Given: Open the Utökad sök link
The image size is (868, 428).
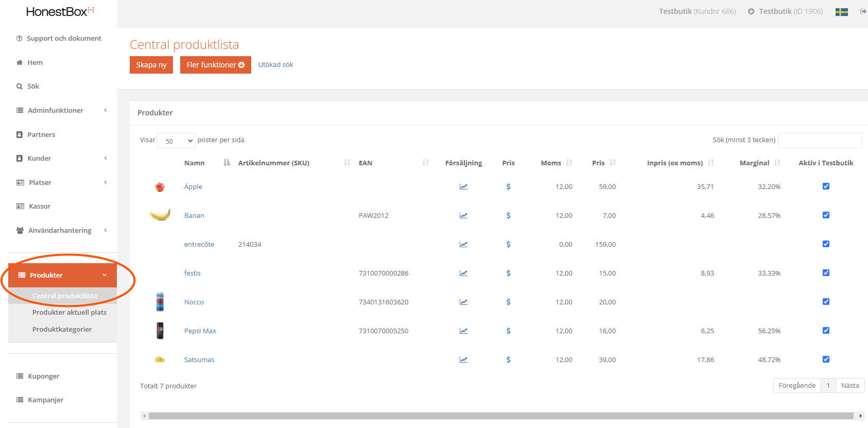Looking at the screenshot, I should (275, 64).
